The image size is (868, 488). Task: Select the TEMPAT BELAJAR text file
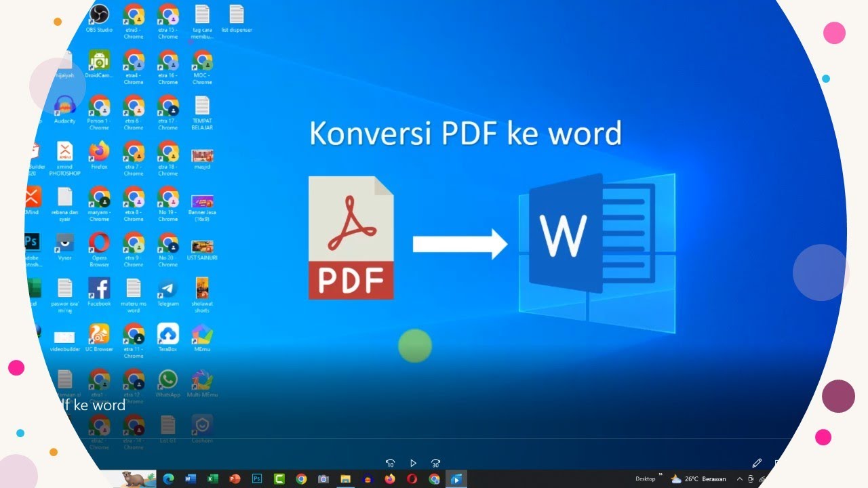(202, 113)
